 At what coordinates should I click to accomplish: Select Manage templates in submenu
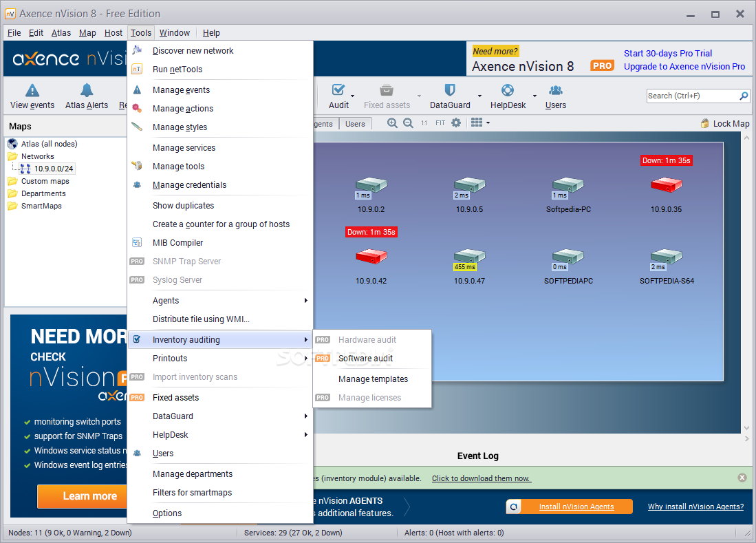point(371,379)
